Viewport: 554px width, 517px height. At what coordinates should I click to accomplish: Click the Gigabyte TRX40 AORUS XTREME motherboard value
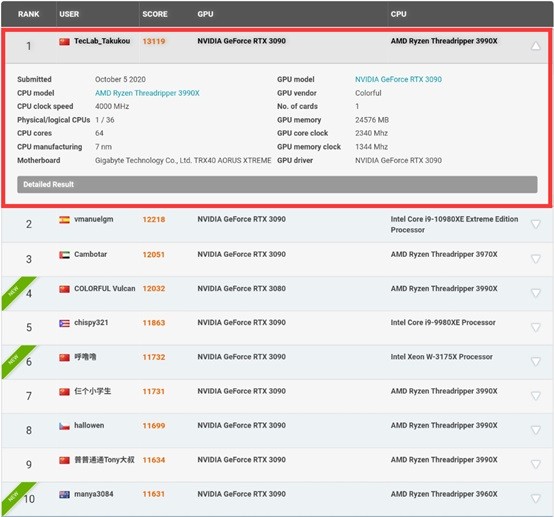click(183, 160)
